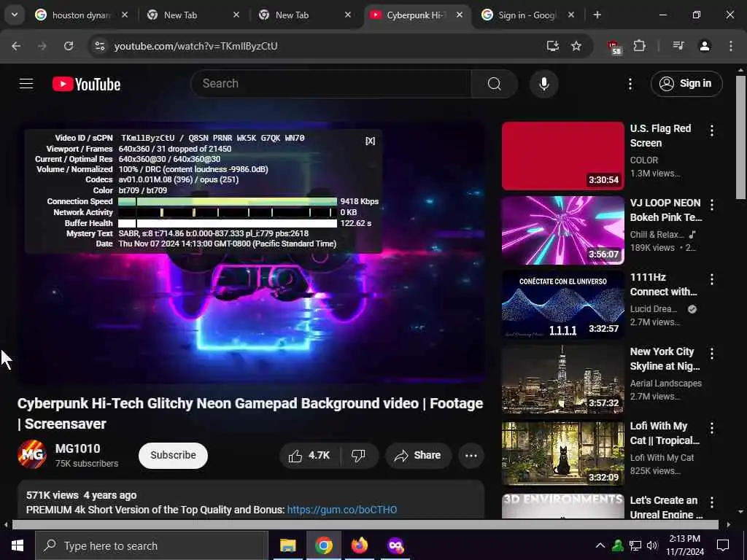Open Firefox from taskbar

(360, 545)
